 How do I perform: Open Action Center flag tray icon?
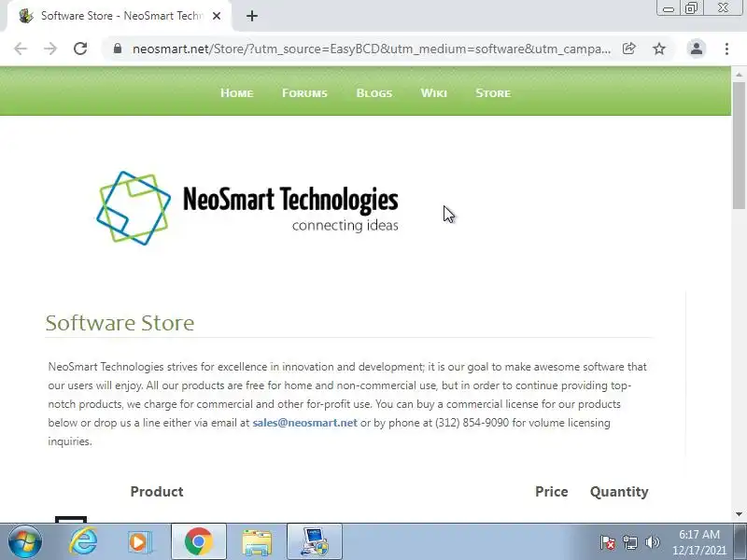point(608,542)
